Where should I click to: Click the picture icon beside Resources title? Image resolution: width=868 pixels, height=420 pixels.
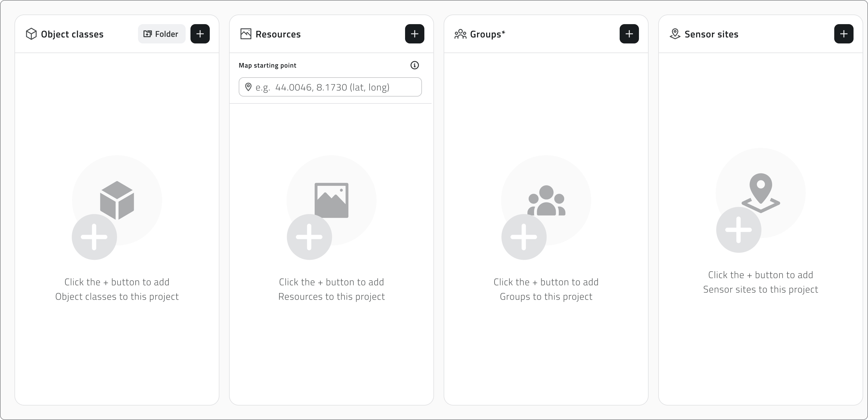[x=246, y=34]
